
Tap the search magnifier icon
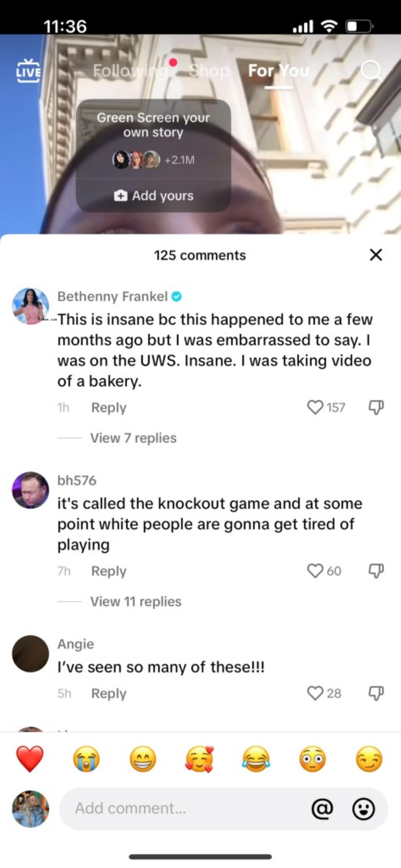[371, 71]
